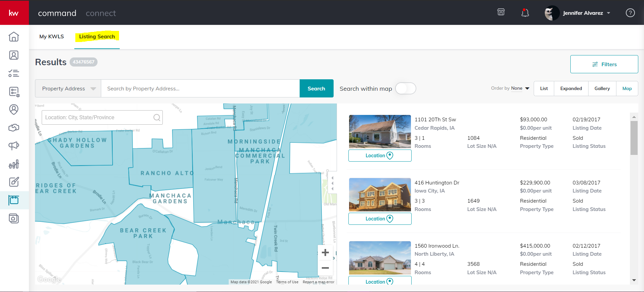Open the highlighted Listings sidebar icon
The width and height of the screenshot is (644, 292).
click(x=14, y=200)
